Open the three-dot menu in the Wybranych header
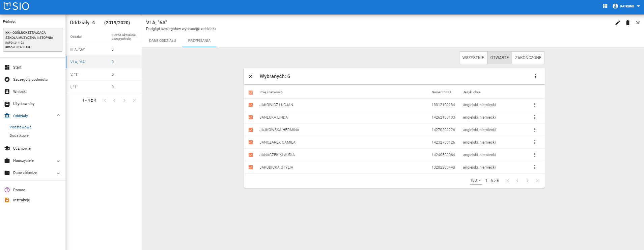This screenshot has height=250, width=644. [535, 76]
